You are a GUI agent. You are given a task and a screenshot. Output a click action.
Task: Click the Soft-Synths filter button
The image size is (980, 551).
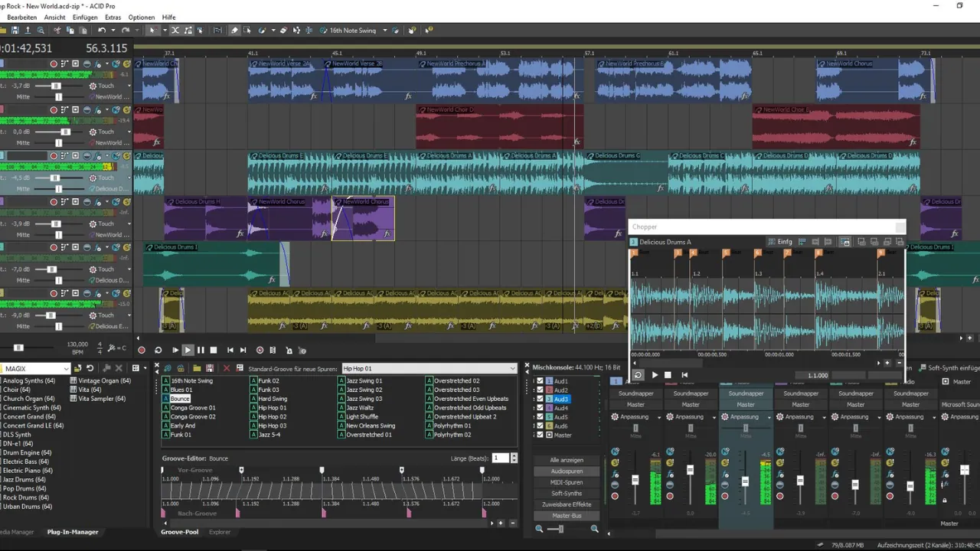point(567,494)
